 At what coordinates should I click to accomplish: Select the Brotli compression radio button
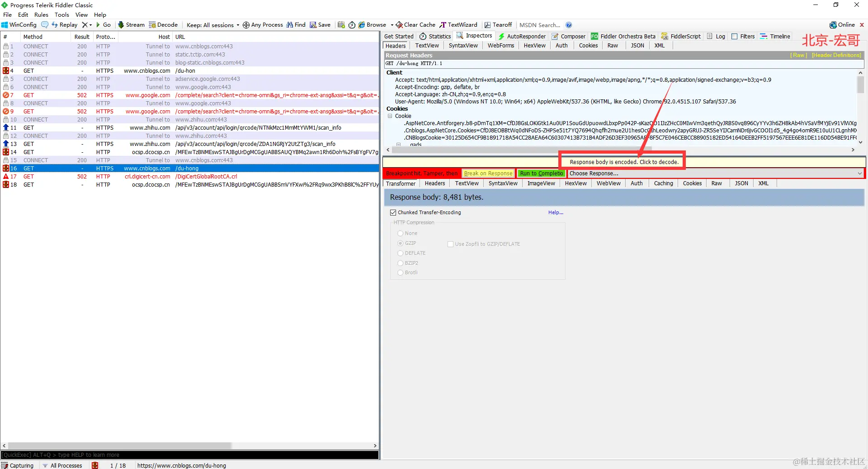[400, 272]
